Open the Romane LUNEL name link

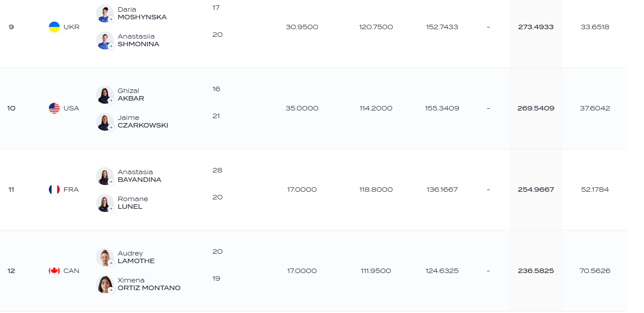click(133, 203)
